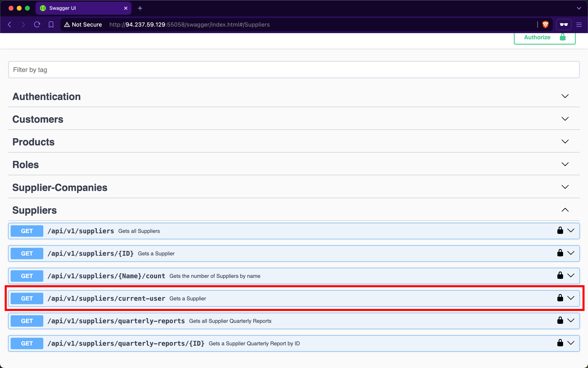Click the Not Secure warning indicator
Image resolution: width=588 pixels, height=368 pixels.
click(83, 25)
